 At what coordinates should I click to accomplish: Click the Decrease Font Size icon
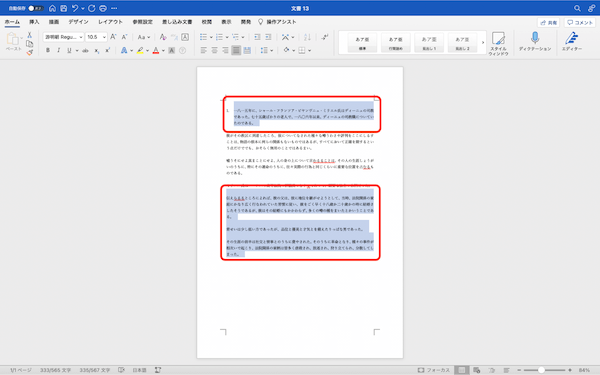tap(124, 37)
